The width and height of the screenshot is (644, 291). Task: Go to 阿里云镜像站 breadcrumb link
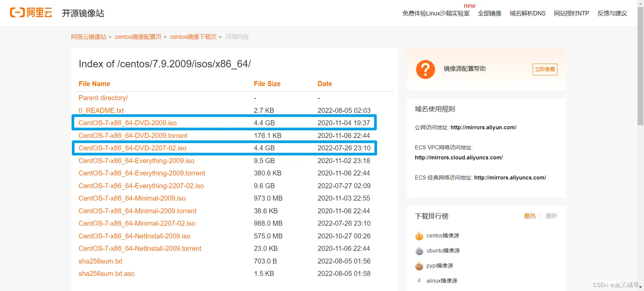89,37
